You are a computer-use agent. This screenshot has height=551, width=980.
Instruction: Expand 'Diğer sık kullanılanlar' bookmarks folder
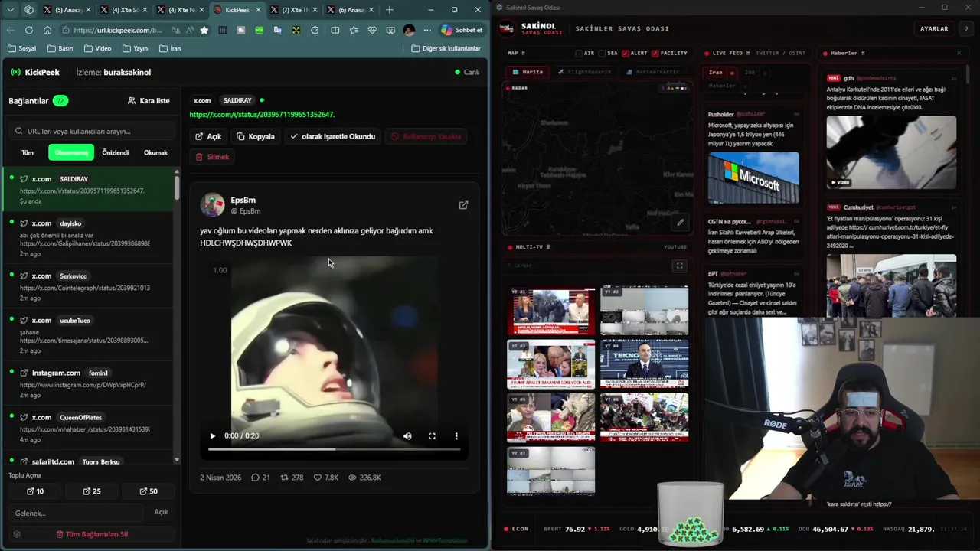pos(446,48)
